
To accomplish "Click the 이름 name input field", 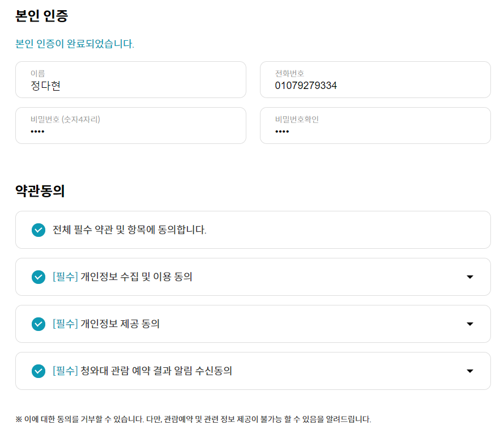I will click(x=130, y=79).
